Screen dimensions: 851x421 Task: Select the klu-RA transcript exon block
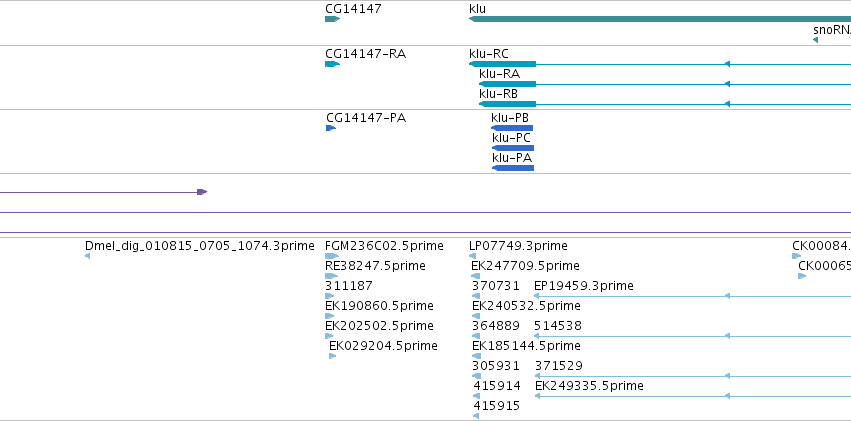click(x=507, y=84)
